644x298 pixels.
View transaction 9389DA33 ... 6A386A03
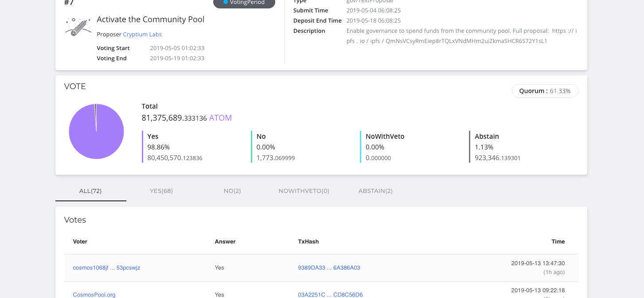click(x=329, y=267)
